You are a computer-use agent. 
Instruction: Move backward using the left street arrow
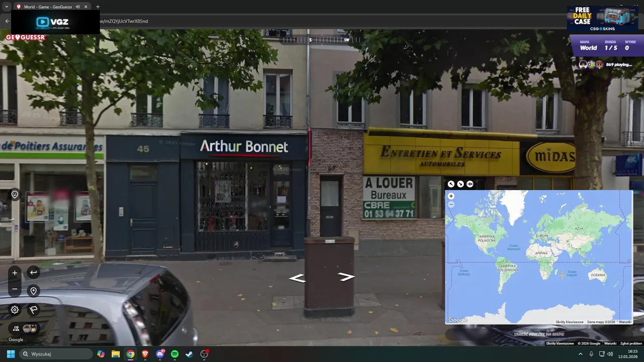(x=297, y=278)
